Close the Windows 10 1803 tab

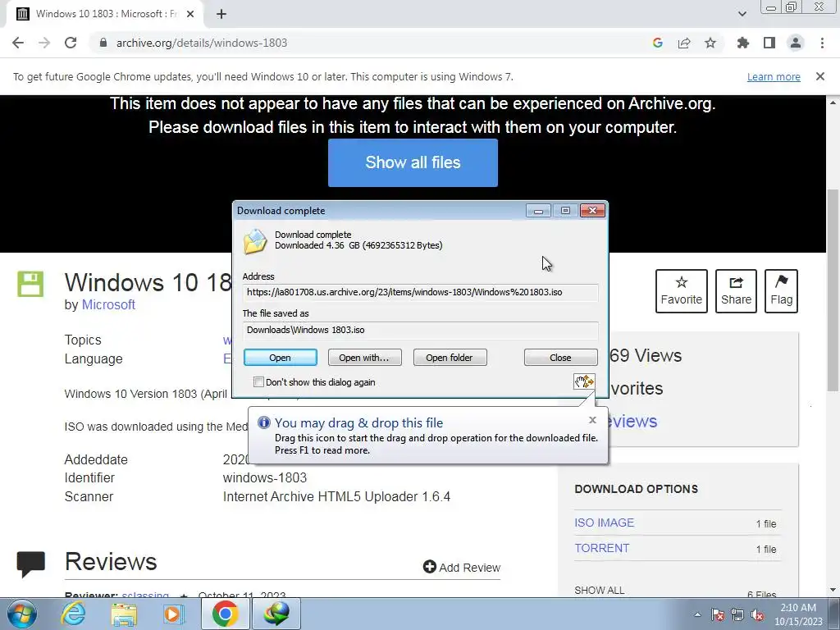pyautogui.click(x=190, y=14)
